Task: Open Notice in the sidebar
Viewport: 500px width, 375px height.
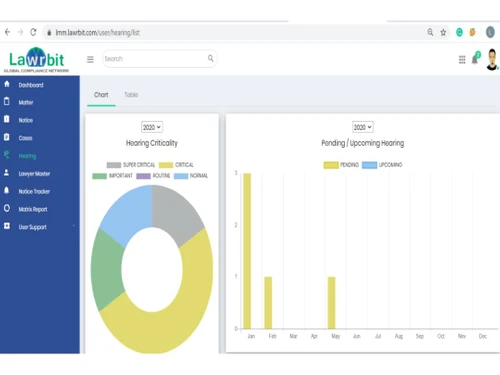Action: pyautogui.click(x=26, y=120)
